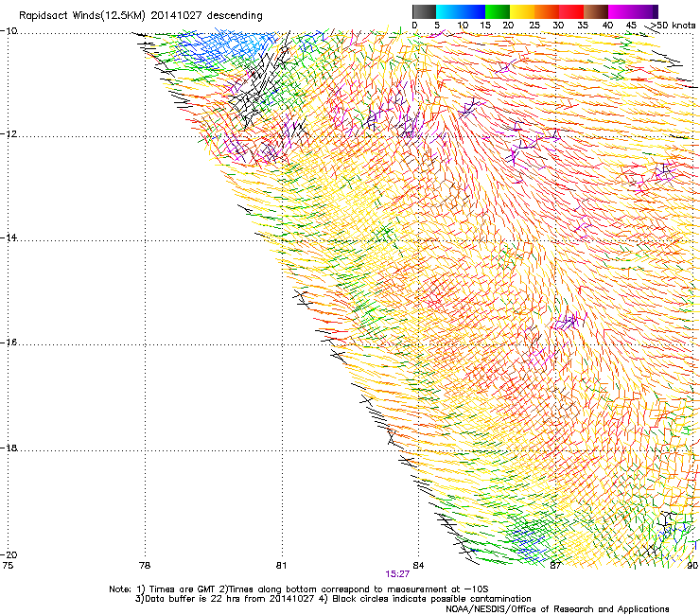
Task: Select the '84' longitude axis label
Action: point(418,566)
